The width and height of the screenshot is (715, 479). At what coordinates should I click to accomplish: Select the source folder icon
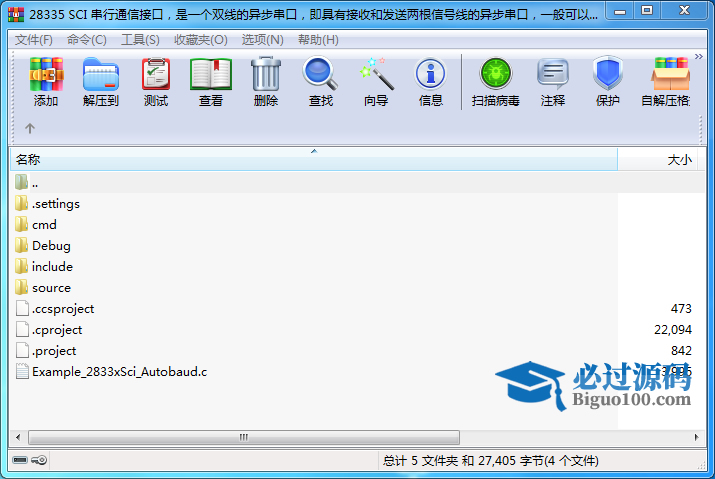pyautogui.click(x=21, y=287)
